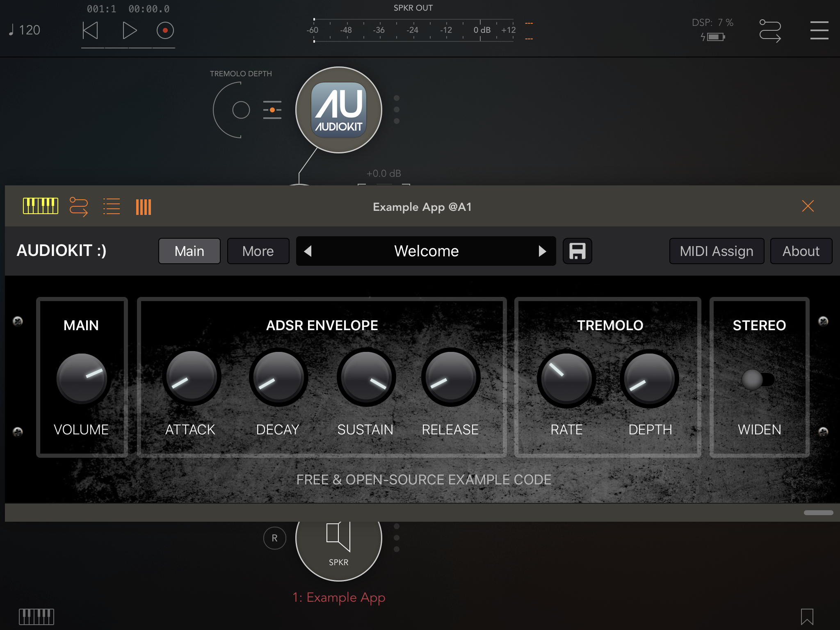Click the orange routing icon in plugin header
Screen dimensions: 840x630
click(x=78, y=206)
